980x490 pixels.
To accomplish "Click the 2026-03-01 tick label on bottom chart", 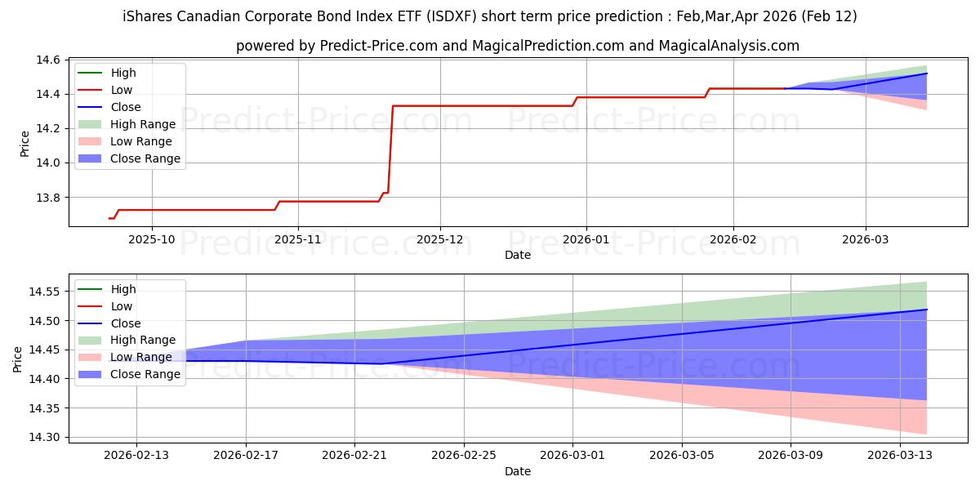I will pos(572,457).
